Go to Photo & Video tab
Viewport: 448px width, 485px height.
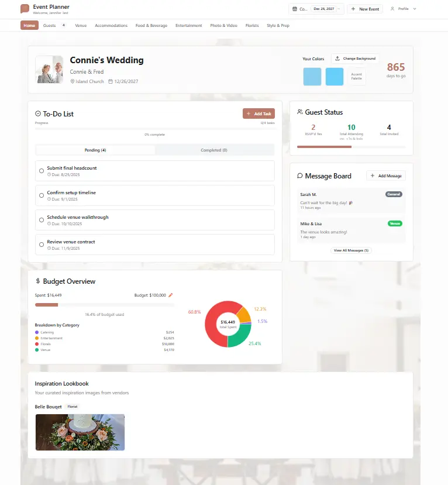click(223, 25)
